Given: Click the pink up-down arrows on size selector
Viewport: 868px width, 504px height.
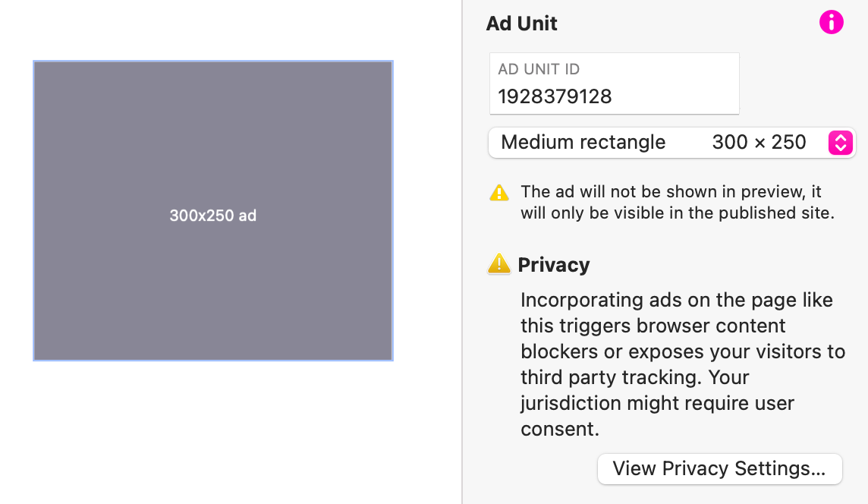Looking at the screenshot, I should pos(841,143).
